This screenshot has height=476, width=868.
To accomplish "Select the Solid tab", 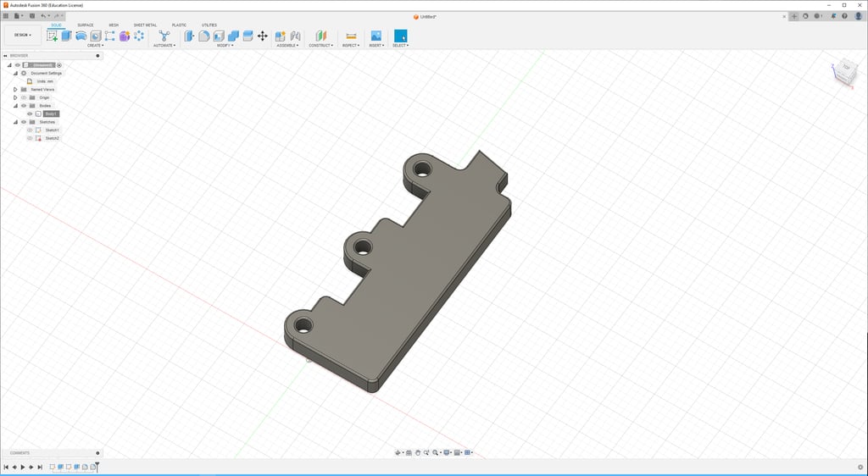I will coord(57,25).
